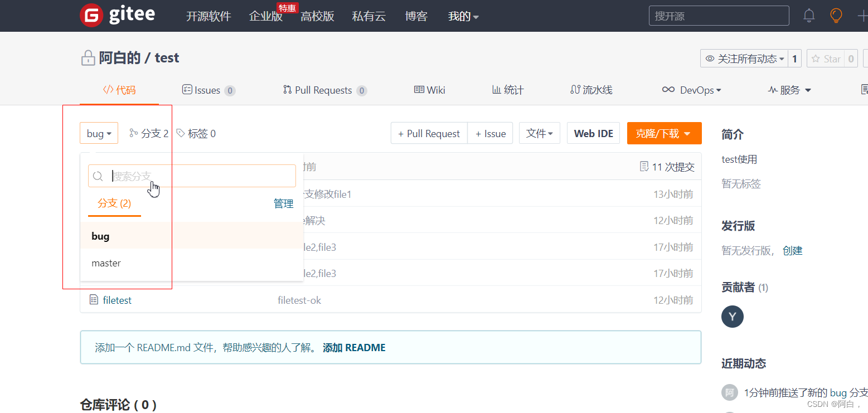The width and height of the screenshot is (868, 413).
Task: Click the private repository lock icon
Action: click(88, 59)
